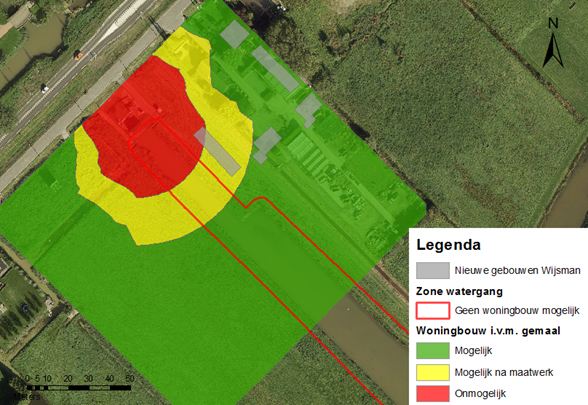
Task: Click the white car on the road
Action: (x=45, y=88)
